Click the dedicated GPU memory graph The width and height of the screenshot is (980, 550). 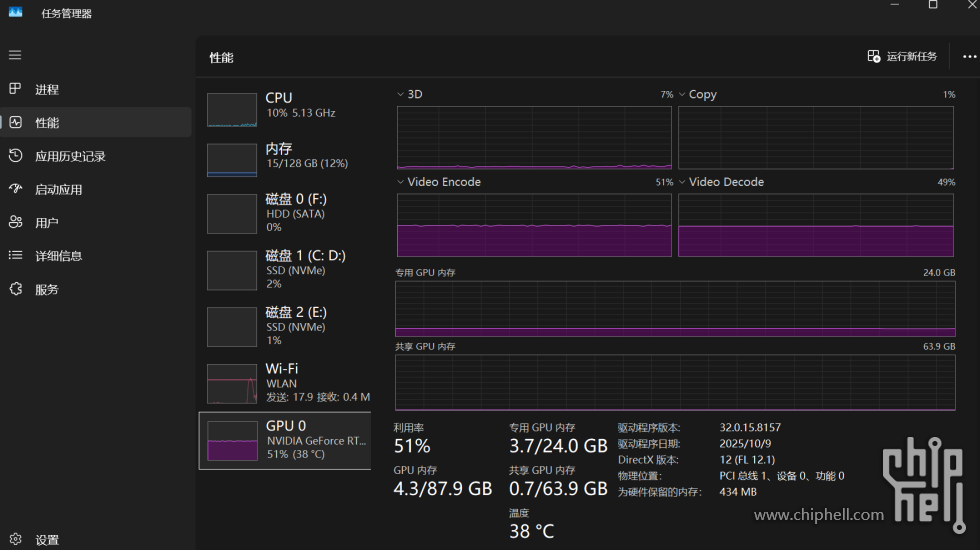point(675,309)
